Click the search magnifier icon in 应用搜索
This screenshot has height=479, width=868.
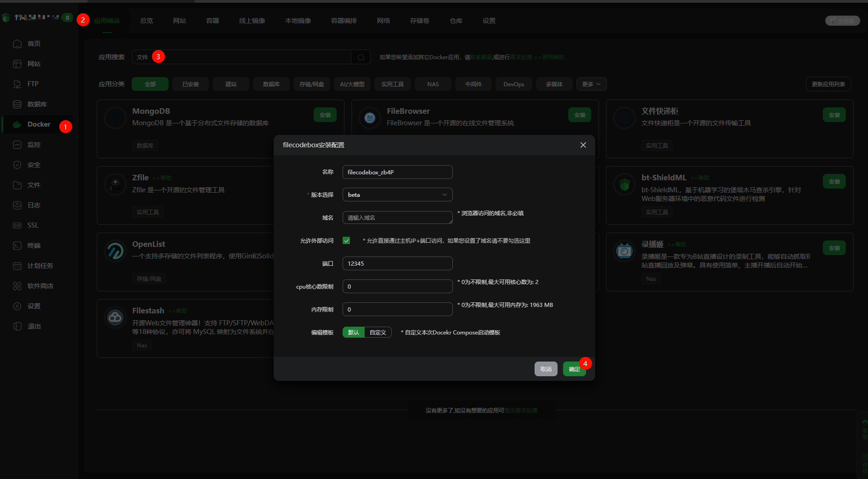[x=361, y=57]
